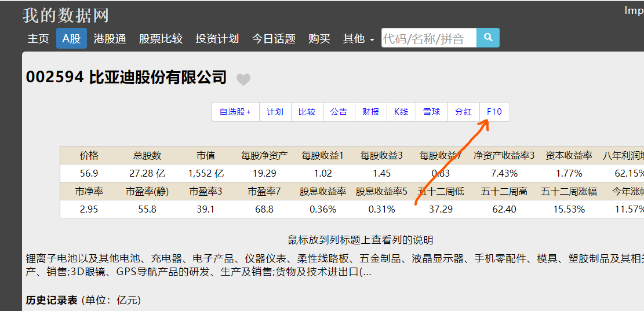Open the 购买 nav item
This screenshot has height=311, width=644.
tap(319, 39)
